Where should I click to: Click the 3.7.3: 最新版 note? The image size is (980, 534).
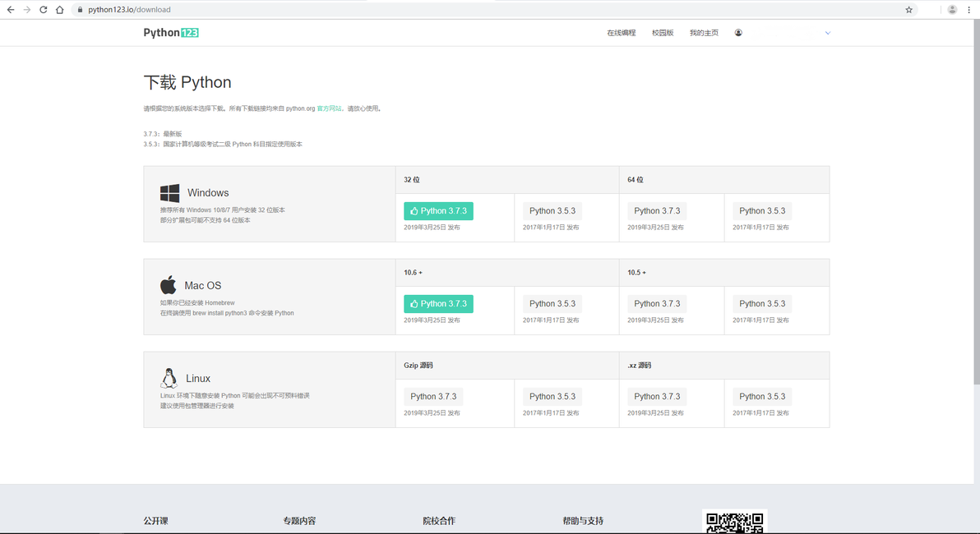pos(163,134)
